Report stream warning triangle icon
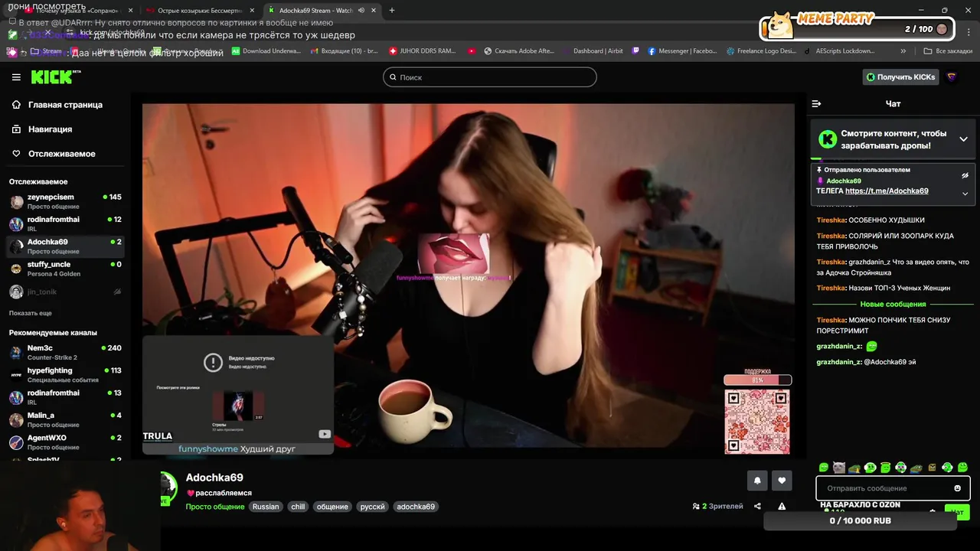 coord(782,506)
